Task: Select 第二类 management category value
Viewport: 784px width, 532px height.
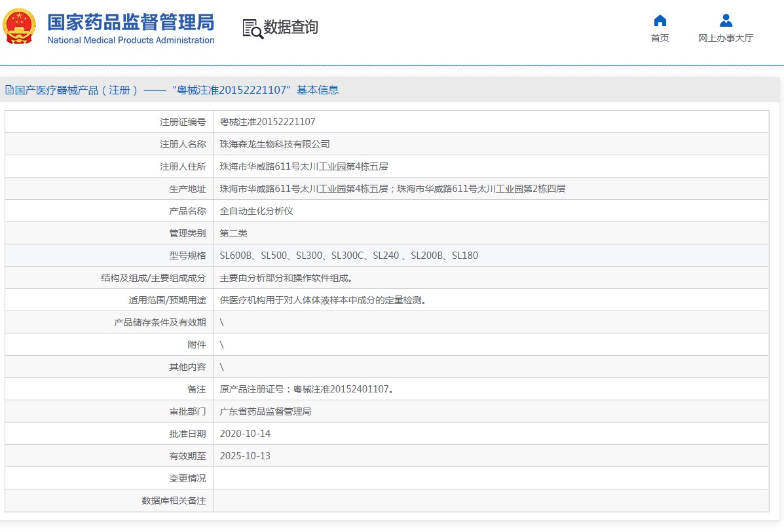Action: (x=234, y=233)
